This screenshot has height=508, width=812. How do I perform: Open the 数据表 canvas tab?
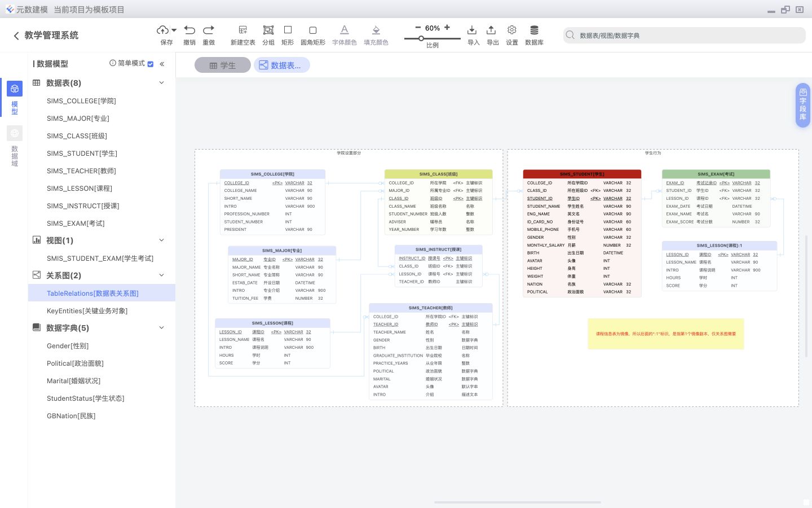tap(282, 65)
